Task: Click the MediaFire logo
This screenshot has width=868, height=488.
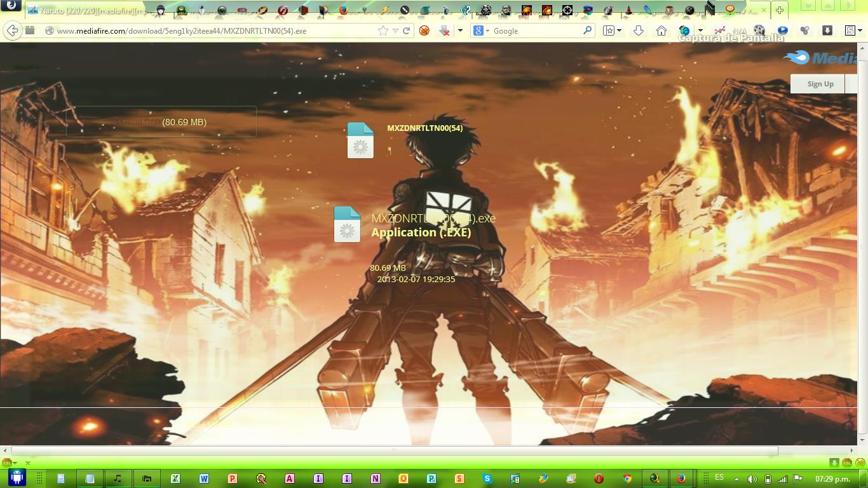Action: click(820, 58)
